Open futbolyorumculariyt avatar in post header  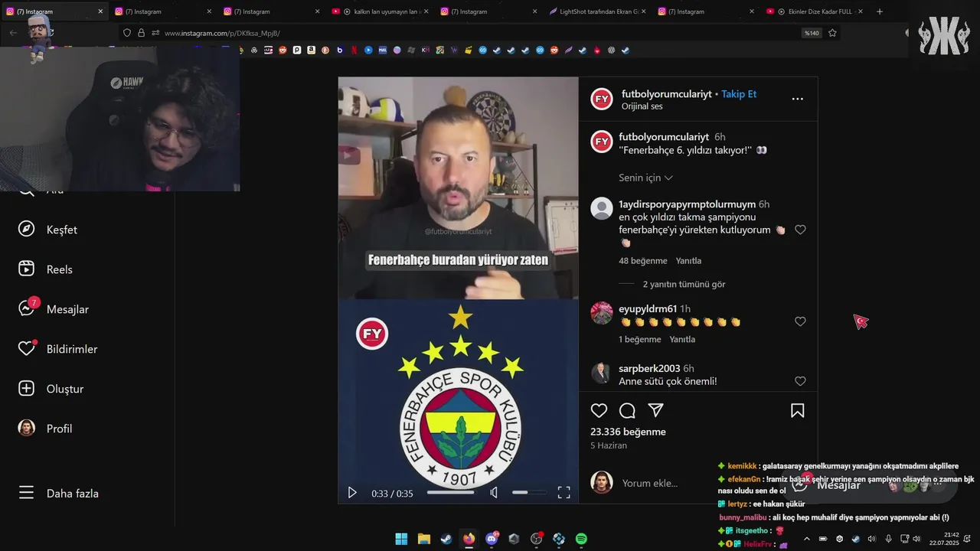pyautogui.click(x=602, y=99)
